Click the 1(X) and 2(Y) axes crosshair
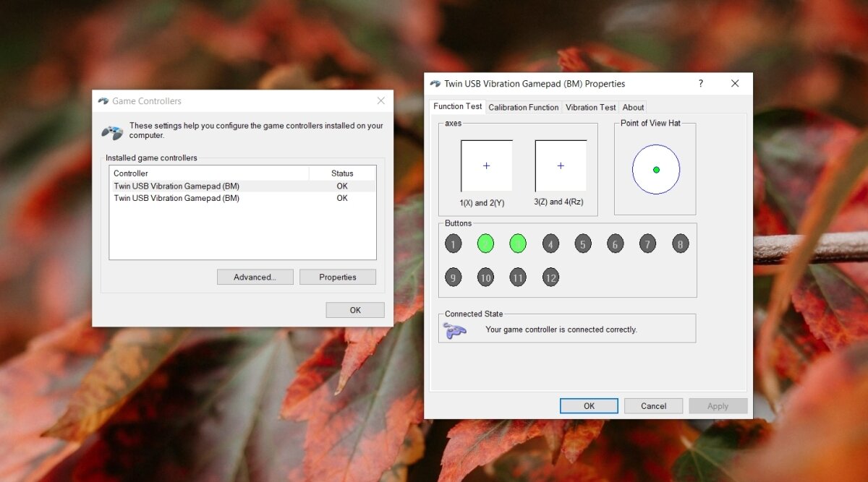This screenshot has height=482, width=868. pyautogui.click(x=486, y=165)
